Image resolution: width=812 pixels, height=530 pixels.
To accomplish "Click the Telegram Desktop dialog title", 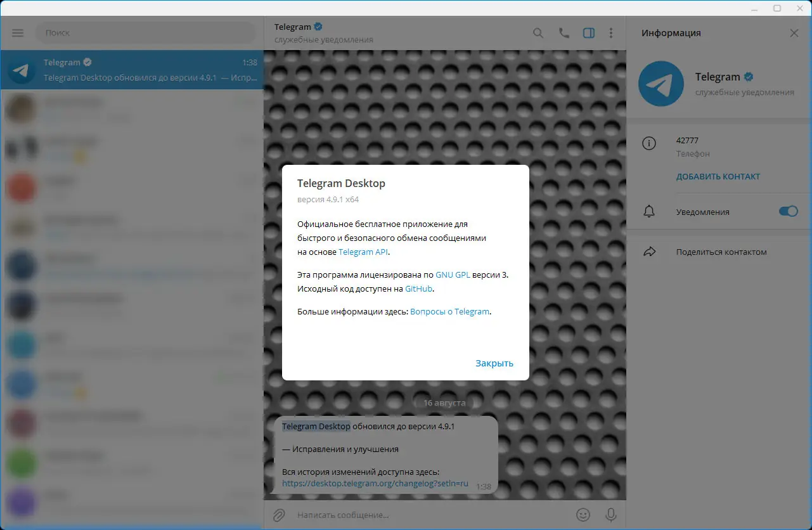I will pyautogui.click(x=341, y=183).
